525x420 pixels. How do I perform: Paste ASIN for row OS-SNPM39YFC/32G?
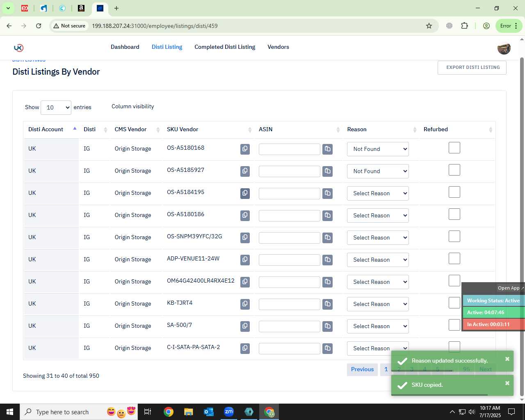[327, 237]
